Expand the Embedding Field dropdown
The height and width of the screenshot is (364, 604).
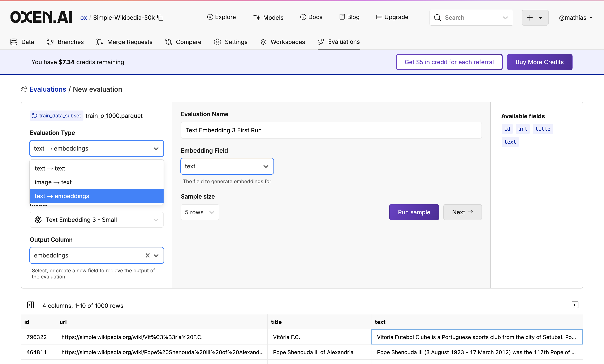coord(227,166)
